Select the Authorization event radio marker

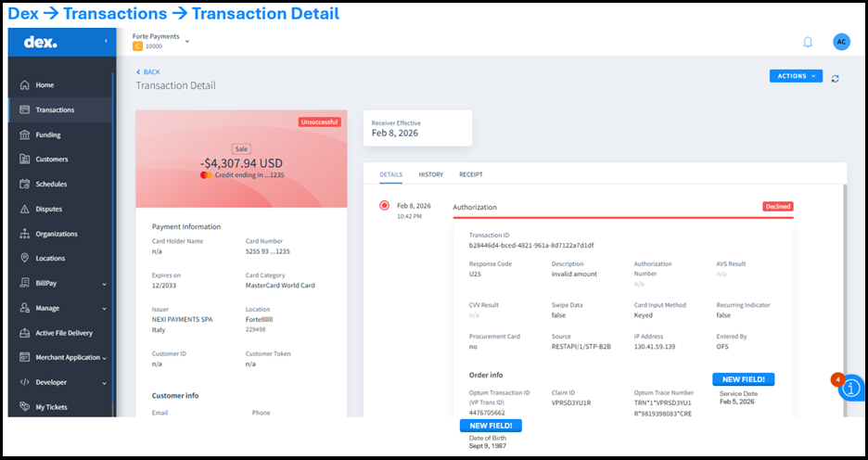click(x=384, y=206)
